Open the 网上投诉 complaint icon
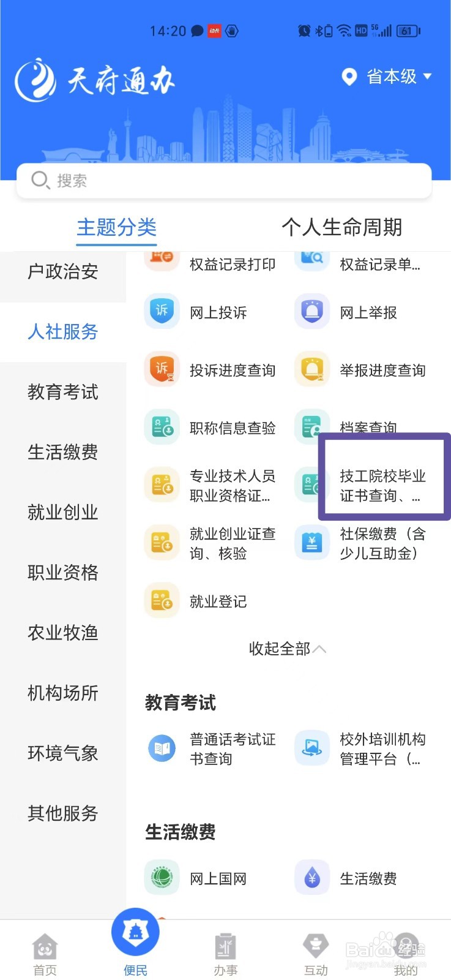 coord(162,312)
